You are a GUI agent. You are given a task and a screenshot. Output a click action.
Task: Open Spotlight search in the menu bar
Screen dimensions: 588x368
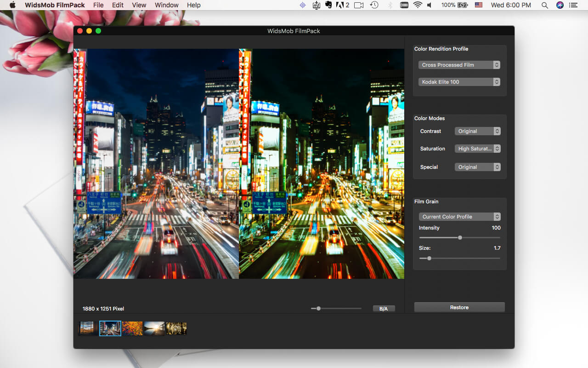(x=544, y=5)
